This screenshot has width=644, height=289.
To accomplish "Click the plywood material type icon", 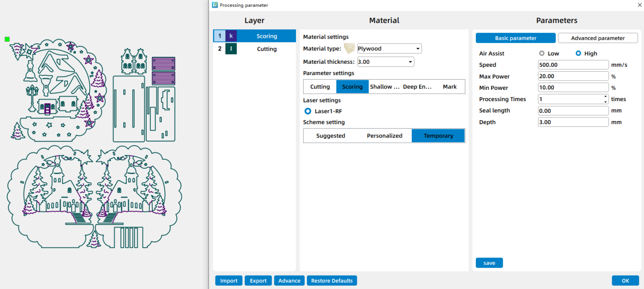I will pos(349,48).
